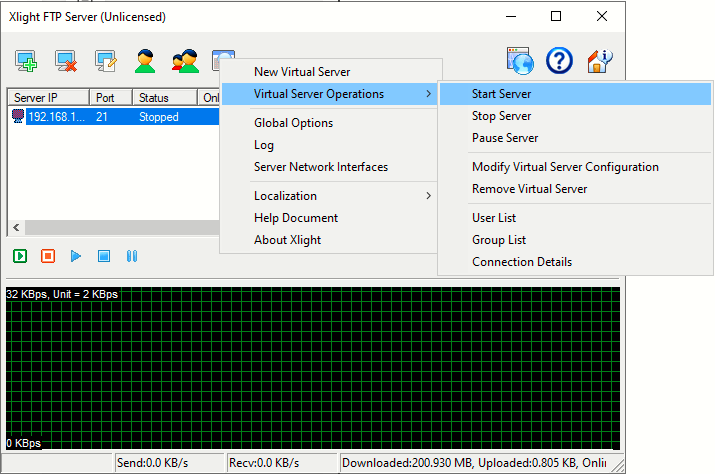Select Remove Virtual Server in submenu
715x474 pixels.
pyautogui.click(x=575, y=188)
